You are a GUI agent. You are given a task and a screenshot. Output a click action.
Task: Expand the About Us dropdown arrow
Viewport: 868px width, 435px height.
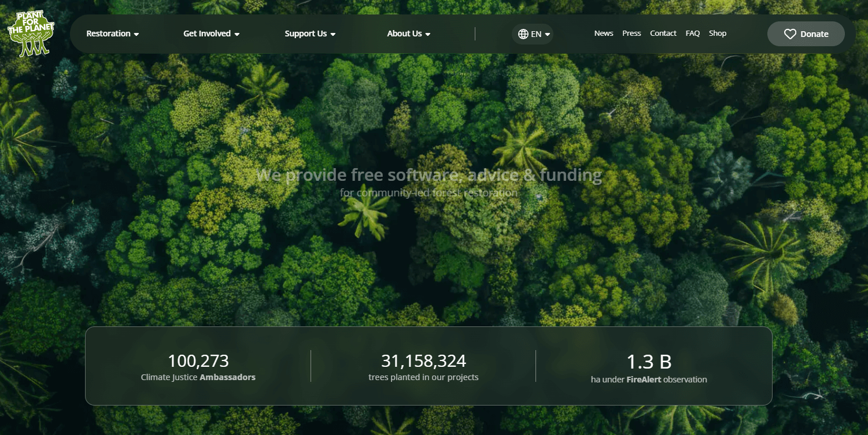[428, 35]
